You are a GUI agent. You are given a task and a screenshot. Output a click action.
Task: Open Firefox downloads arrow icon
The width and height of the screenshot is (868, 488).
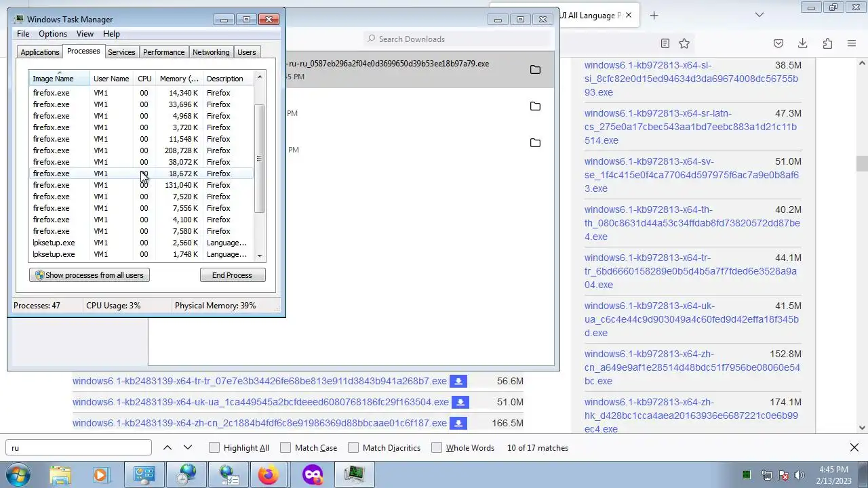[802, 43]
